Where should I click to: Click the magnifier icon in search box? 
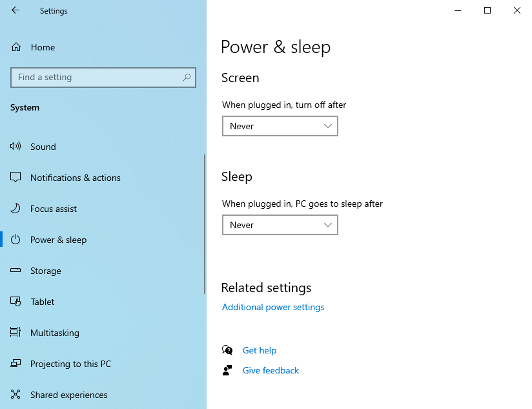click(x=187, y=78)
